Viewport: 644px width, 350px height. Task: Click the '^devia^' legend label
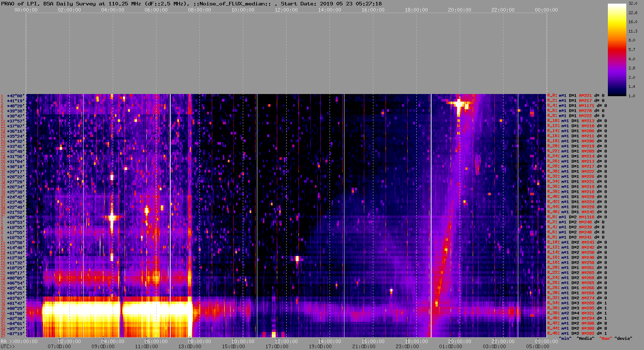point(623,338)
